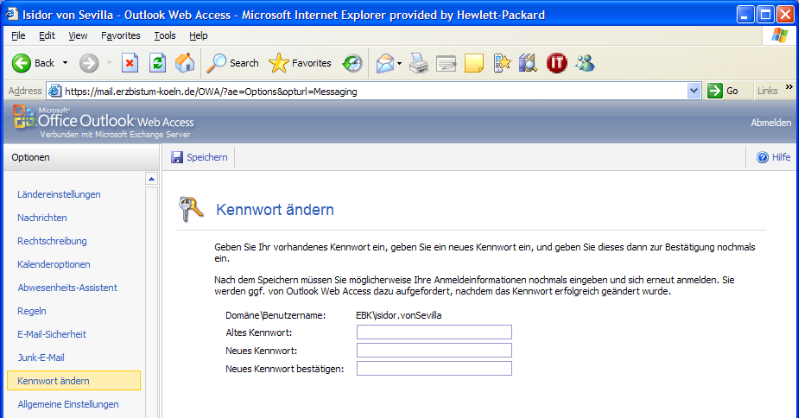Open the Favorites menu

pos(120,36)
